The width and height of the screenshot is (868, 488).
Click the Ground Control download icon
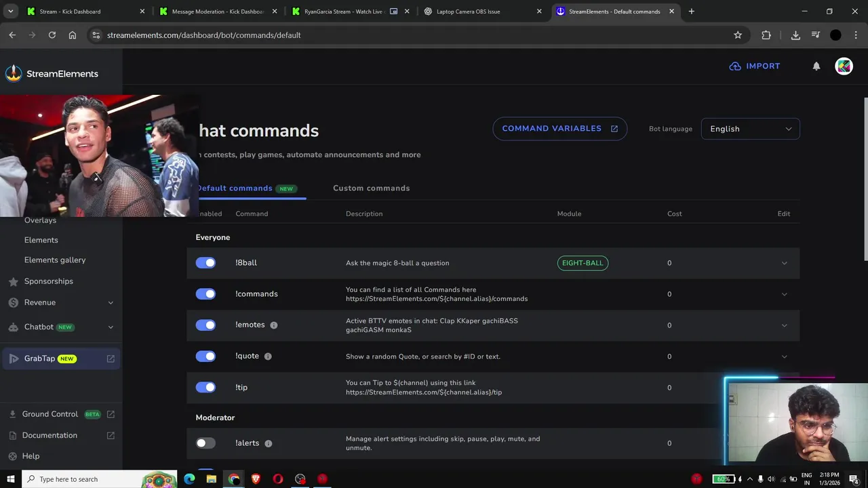pos(13,414)
